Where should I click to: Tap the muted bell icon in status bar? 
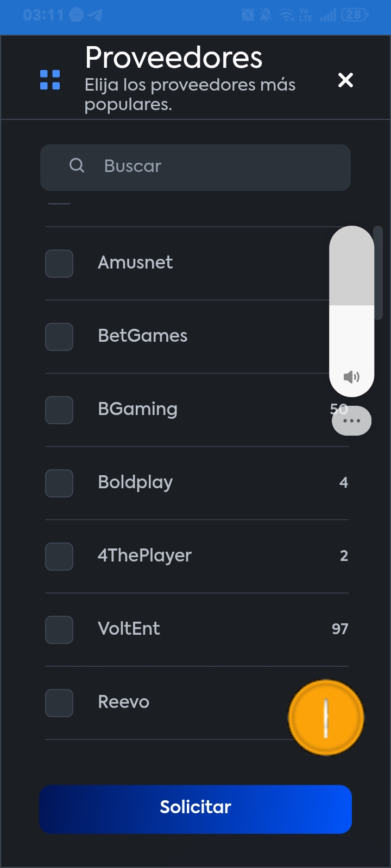(x=266, y=15)
